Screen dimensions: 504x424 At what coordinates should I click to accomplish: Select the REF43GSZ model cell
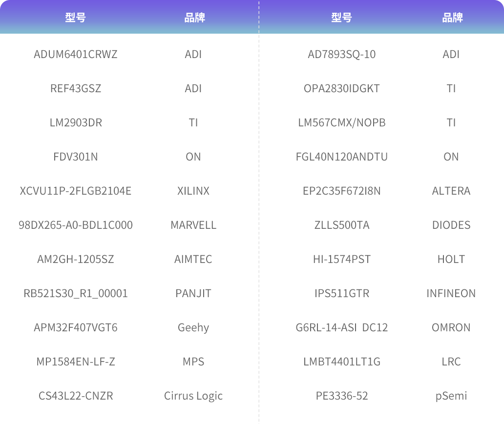(x=76, y=88)
